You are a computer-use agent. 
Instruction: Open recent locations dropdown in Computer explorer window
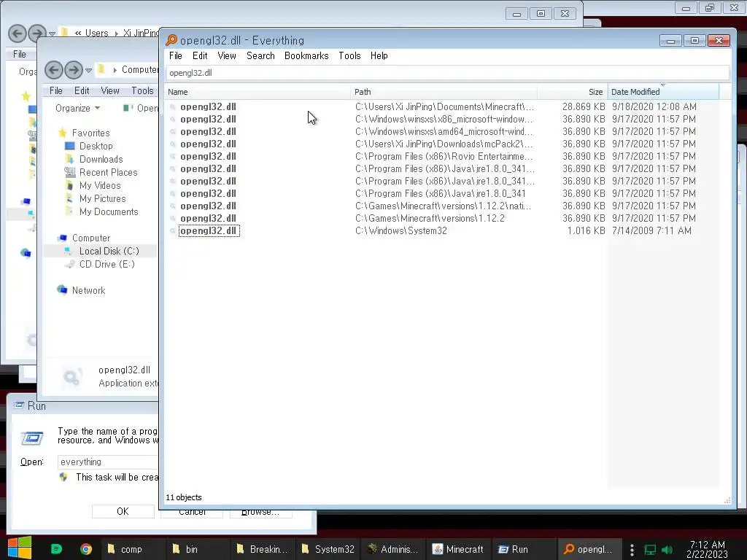click(x=88, y=71)
